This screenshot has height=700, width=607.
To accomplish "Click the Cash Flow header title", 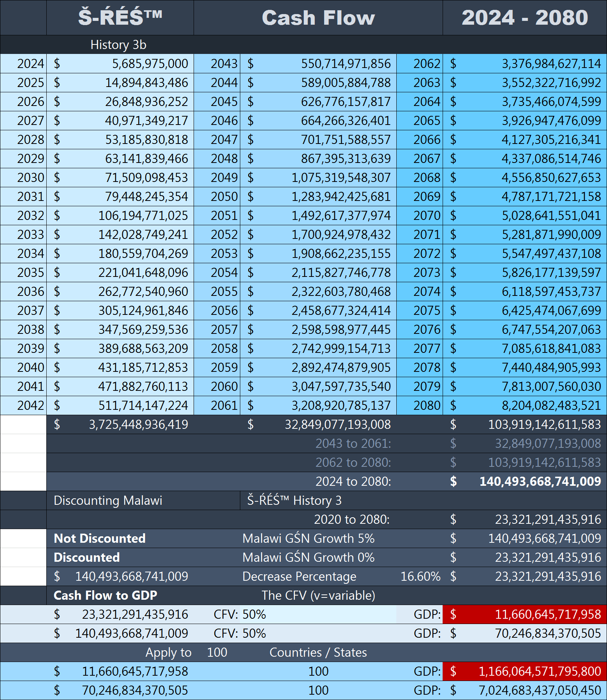I will (x=318, y=18).
